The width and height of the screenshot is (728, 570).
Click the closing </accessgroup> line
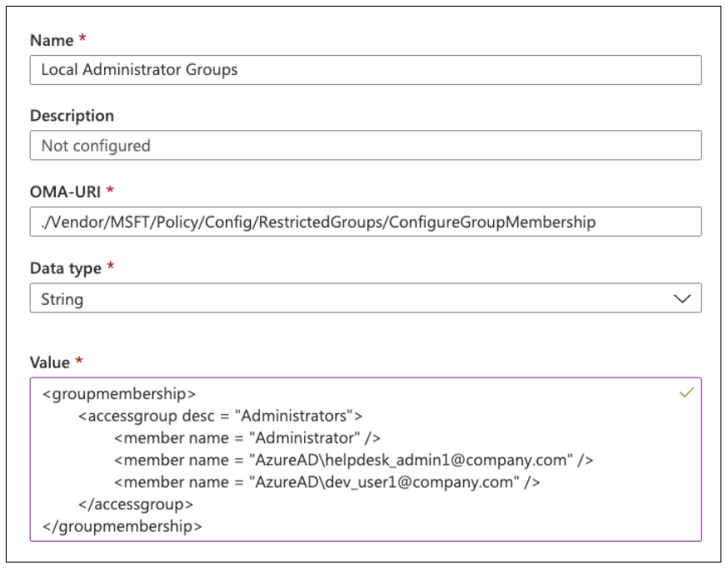tap(136, 504)
